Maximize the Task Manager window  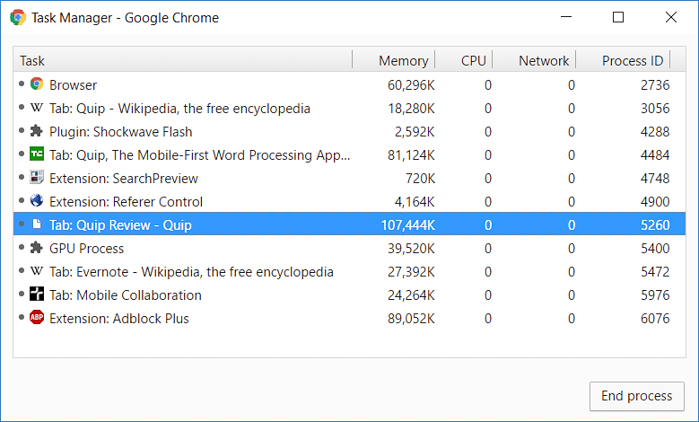[x=618, y=17]
